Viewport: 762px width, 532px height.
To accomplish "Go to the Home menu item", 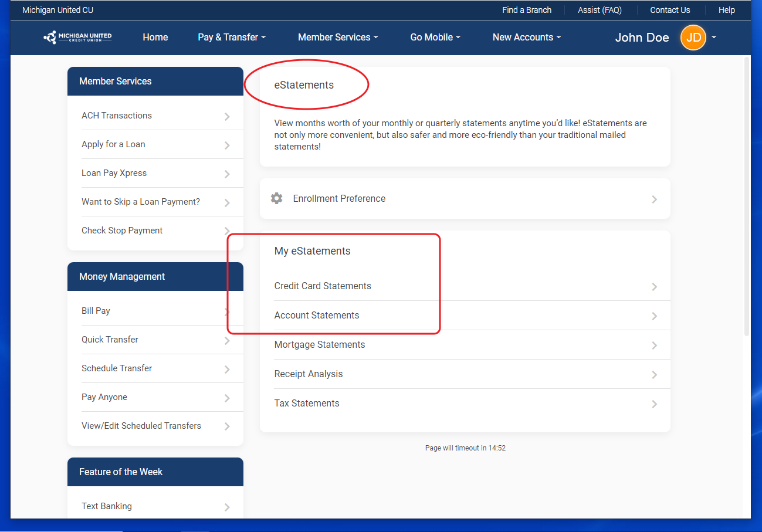I will pos(155,37).
